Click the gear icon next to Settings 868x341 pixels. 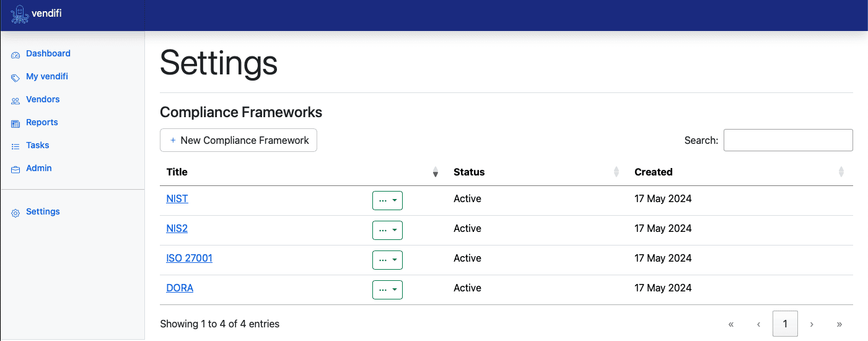pos(15,213)
